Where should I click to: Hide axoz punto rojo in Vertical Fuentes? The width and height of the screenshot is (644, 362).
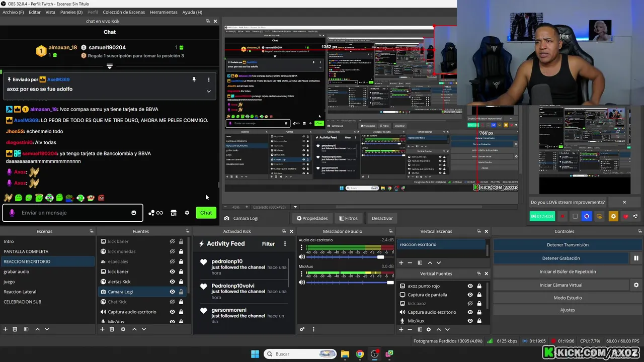click(470, 286)
